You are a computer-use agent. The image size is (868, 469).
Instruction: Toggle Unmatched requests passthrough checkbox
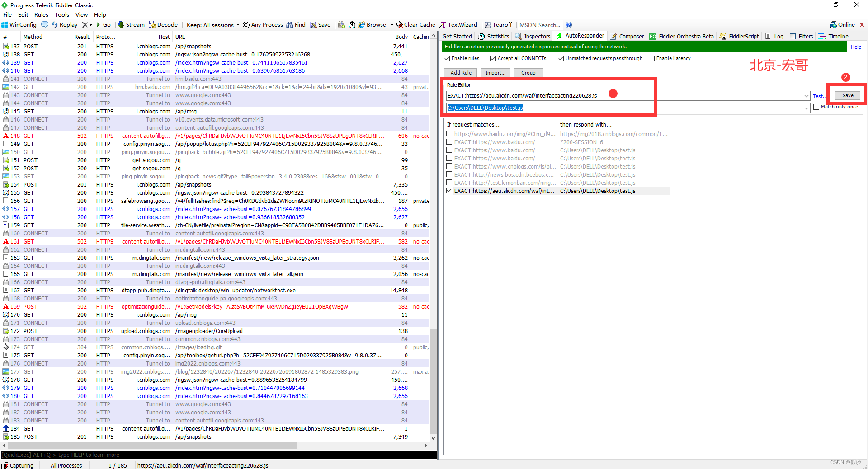click(561, 59)
